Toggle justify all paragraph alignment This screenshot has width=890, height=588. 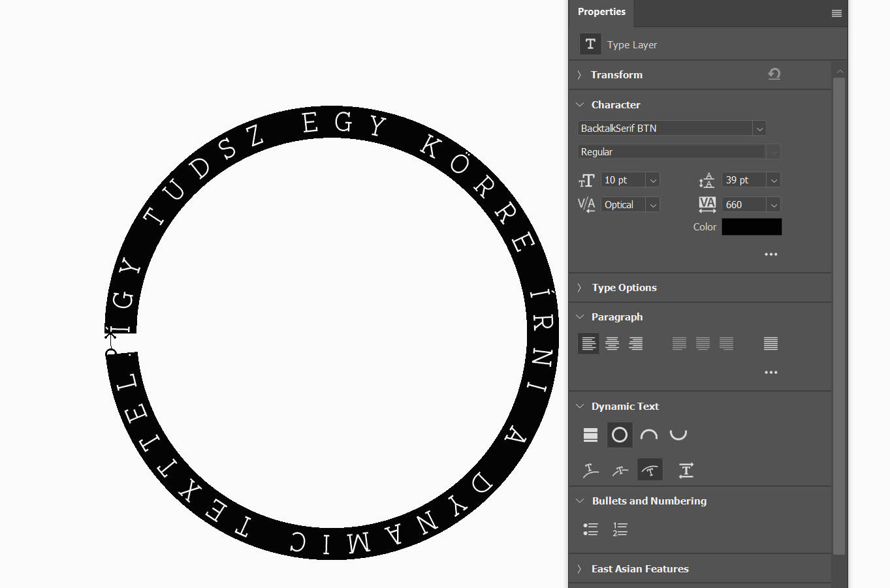click(771, 343)
